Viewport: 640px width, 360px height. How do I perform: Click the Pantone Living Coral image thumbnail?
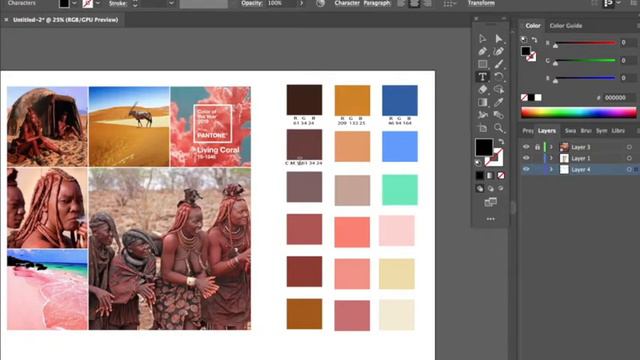pos(211,126)
